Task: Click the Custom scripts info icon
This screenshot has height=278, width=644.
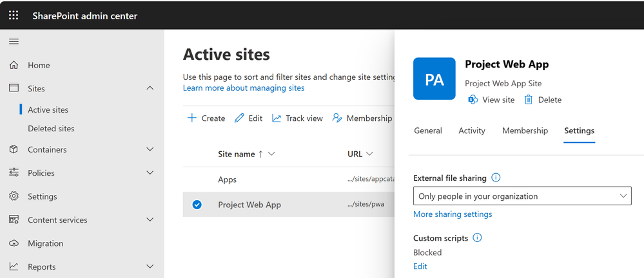Action: pyautogui.click(x=477, y=238)
